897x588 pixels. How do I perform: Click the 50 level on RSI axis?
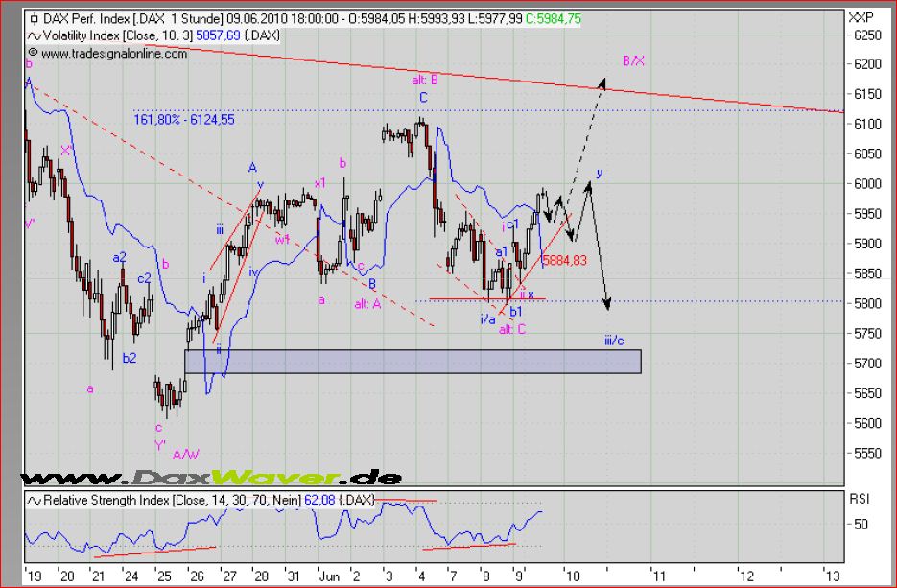pyautogui.click(x=861, y=525)
